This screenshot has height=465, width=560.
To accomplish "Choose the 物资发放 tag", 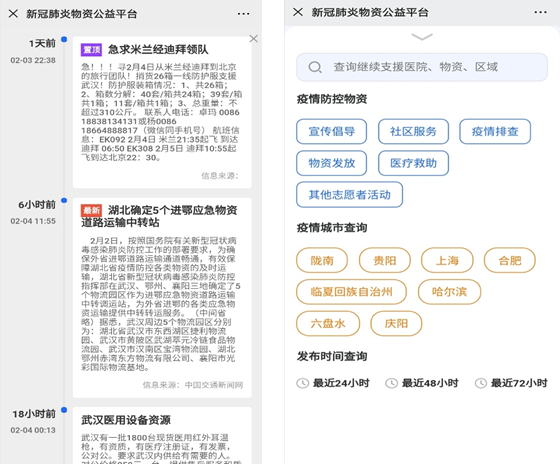I will (331, 163).
